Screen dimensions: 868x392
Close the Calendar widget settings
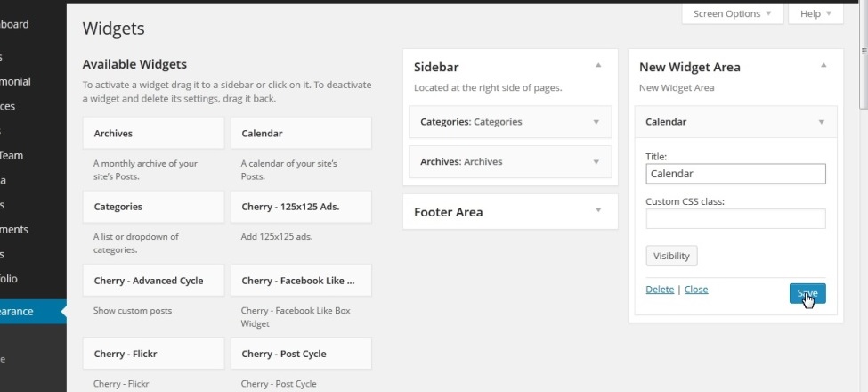(696, 290)
